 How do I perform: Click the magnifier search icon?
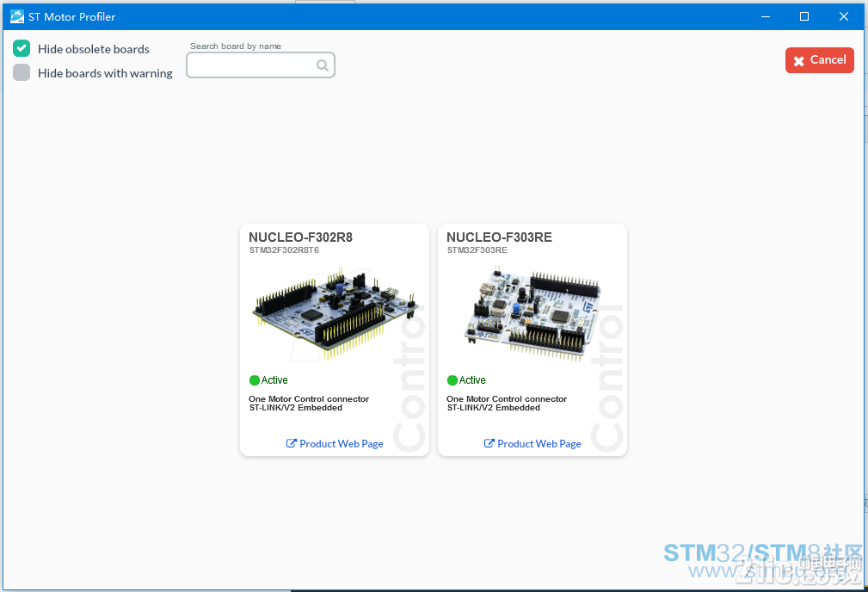(323, 66)
